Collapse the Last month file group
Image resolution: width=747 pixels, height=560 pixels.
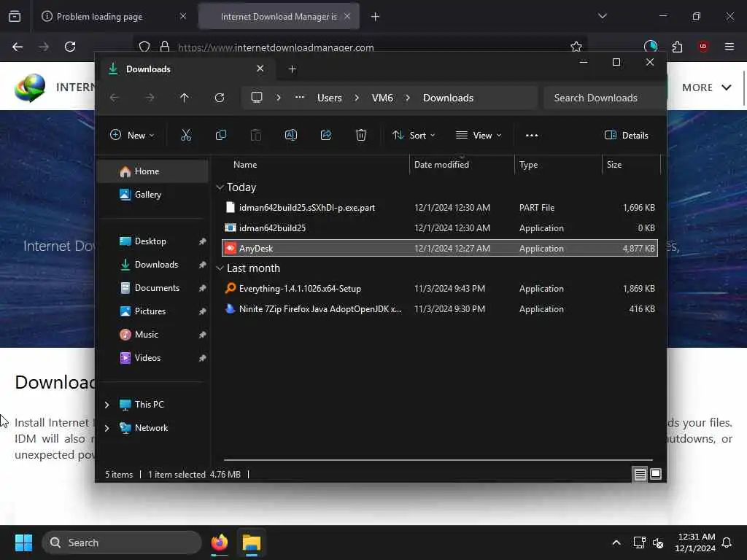pyautogui.click(x=220, y=268)
